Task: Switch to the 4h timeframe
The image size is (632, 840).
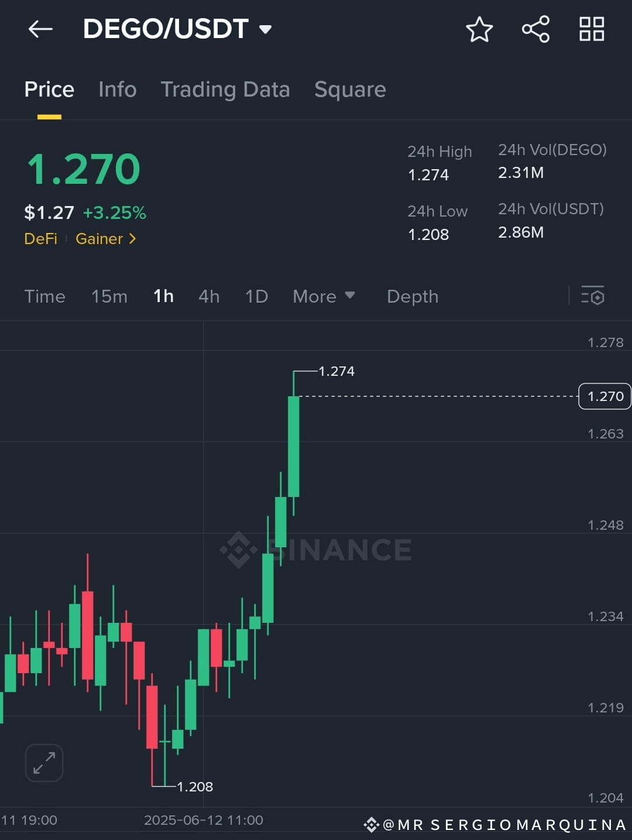Action: click(208, 297)
